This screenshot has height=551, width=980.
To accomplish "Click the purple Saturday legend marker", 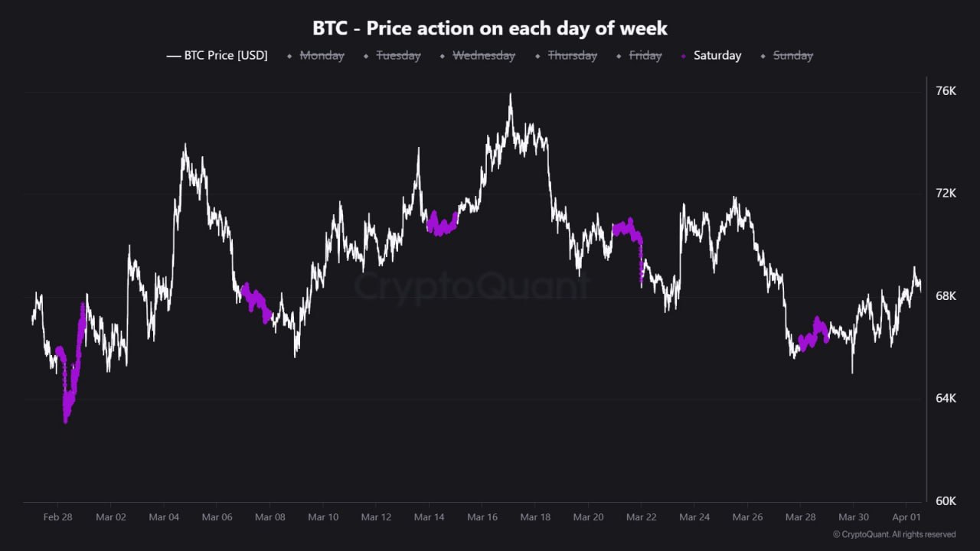I will point(684,56).
